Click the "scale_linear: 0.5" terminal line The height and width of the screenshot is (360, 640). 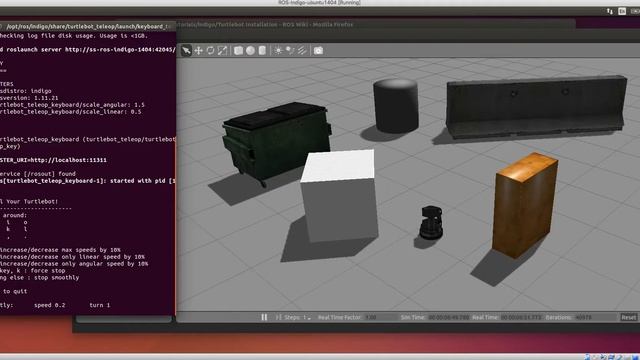[x=71, y=112]
